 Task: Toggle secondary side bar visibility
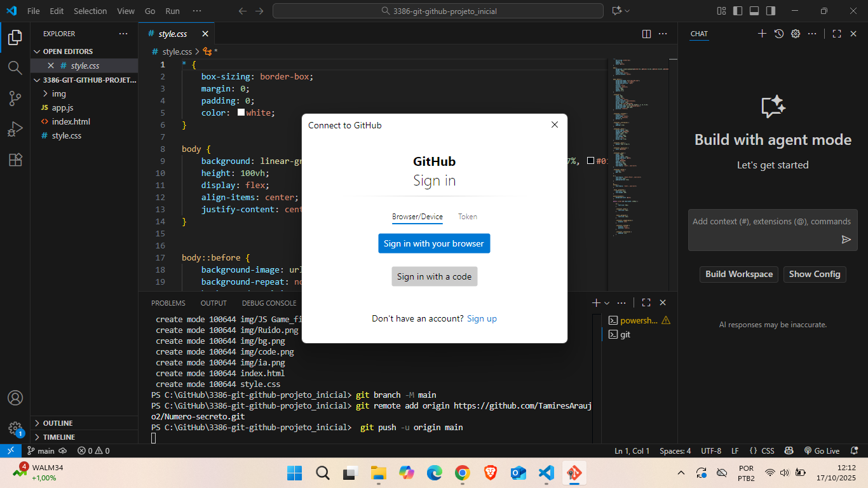pyautogui.click(x=771, y=11)
